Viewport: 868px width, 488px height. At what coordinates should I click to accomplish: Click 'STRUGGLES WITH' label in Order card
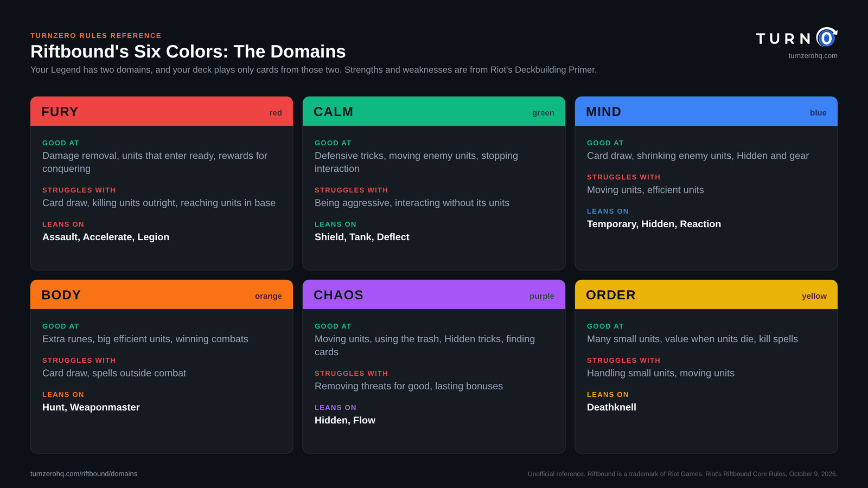623,361
